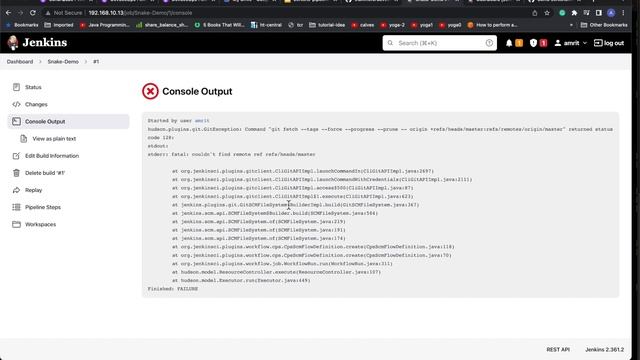Viewport: 640px width, 360px height.
Task: Open the Other Bookmarks folder
Action: click(x=604, y=25)
